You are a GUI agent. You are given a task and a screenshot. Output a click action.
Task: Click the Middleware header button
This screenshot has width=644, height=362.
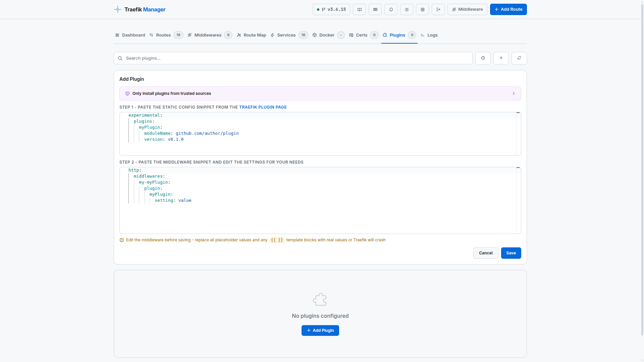click(x=467, y=9)
